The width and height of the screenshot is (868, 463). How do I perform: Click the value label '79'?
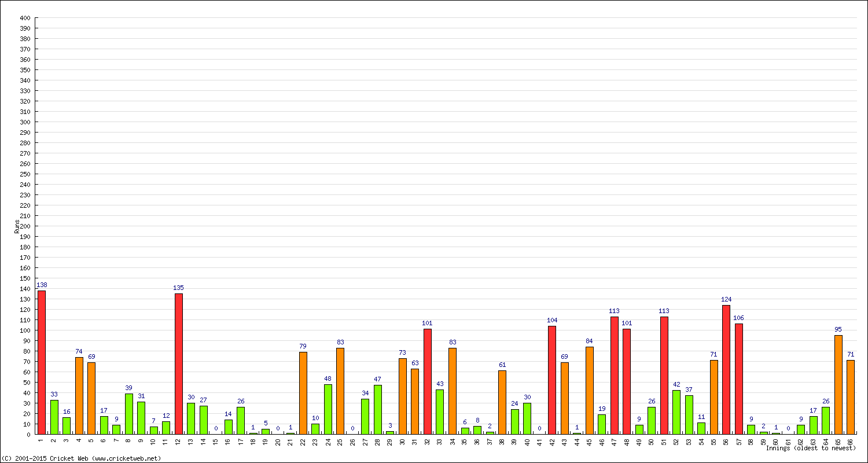tap(303, 347)
